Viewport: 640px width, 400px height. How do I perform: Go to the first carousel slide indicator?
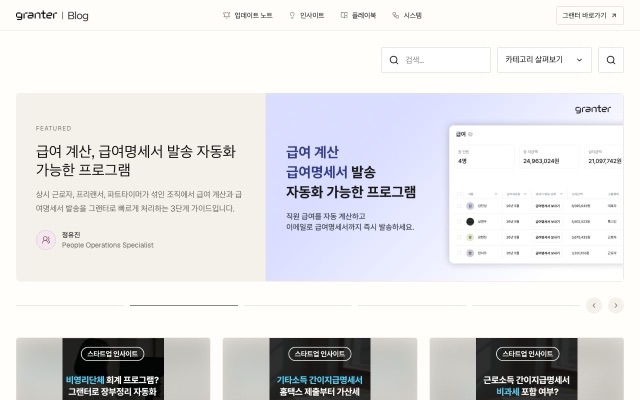click(x=70, y=305)
